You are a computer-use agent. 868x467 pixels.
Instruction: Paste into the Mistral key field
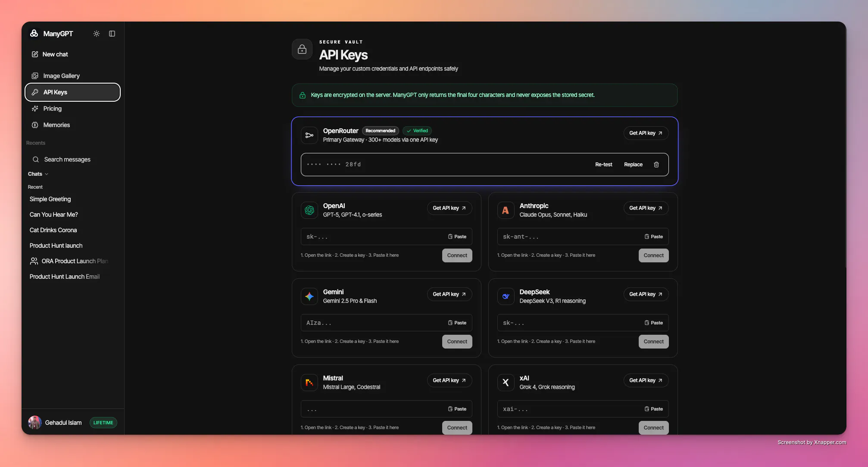[x=457, y=409]
